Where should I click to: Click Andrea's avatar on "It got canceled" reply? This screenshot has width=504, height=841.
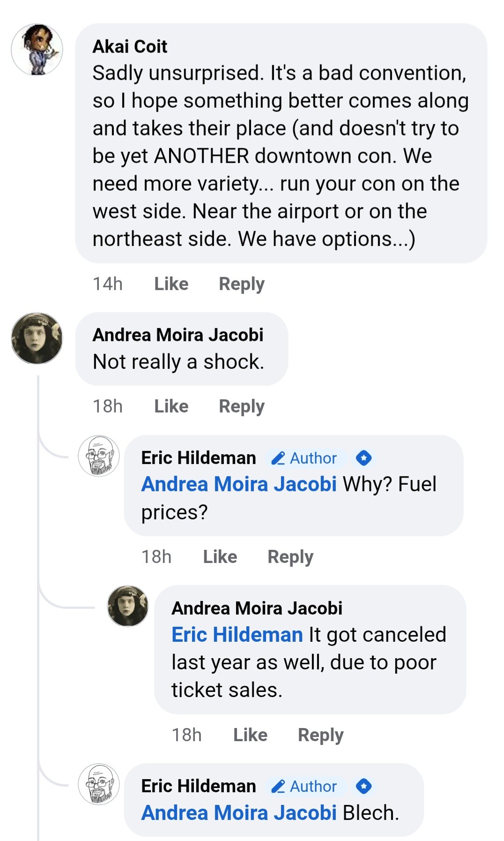tap(128, 606)
